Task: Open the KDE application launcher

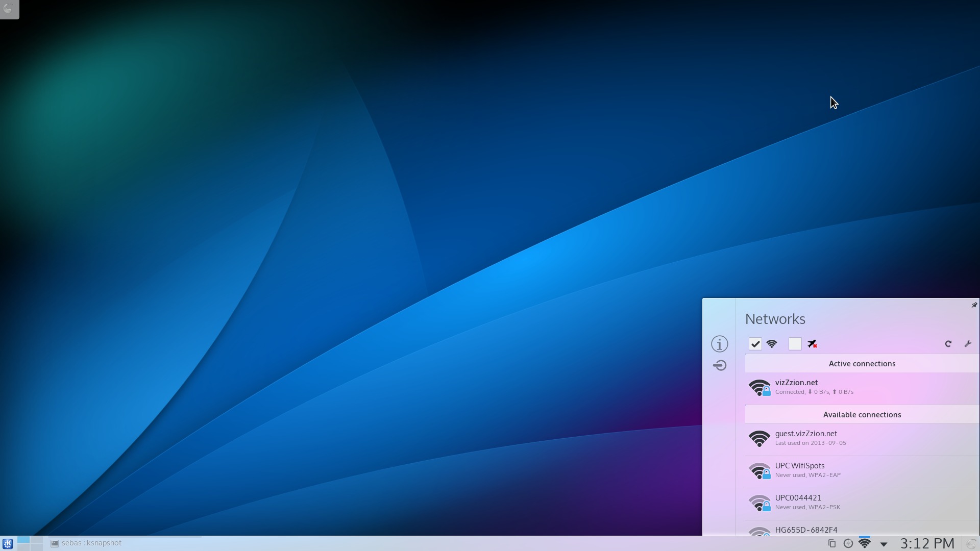Action: tap(8, 543)
